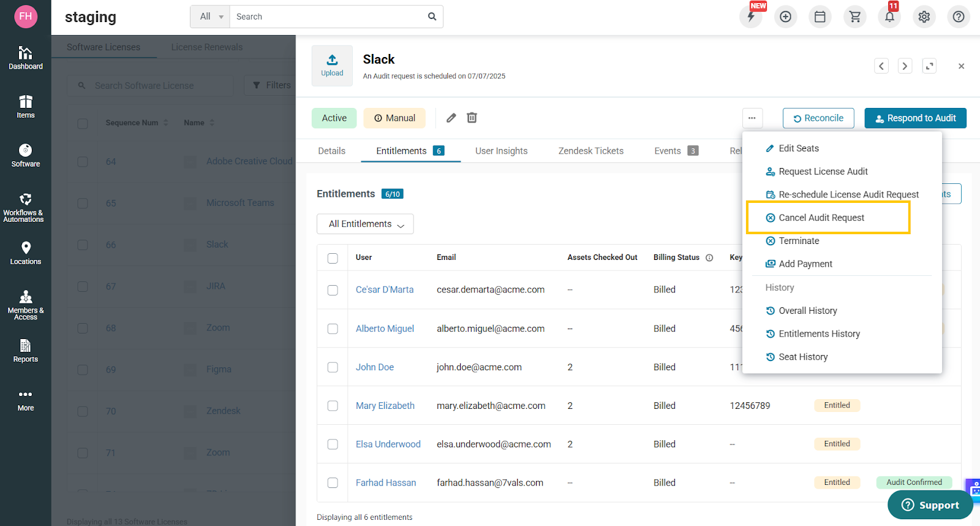Delete Slack license with trash icon
The width and height of the screenshot is (980, 526).
point(472,118)
